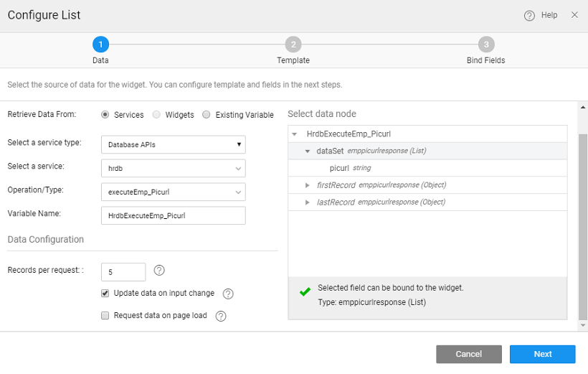Click the Help question mark icon
The height and width of the screenshot is (374, 588).
pos(529,15)
